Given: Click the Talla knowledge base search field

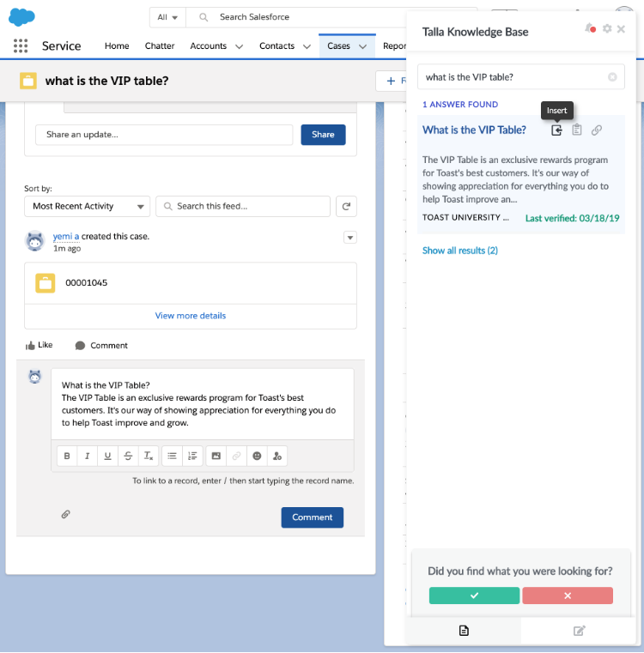Looking at the screenshot, I should tap(521, 77).
